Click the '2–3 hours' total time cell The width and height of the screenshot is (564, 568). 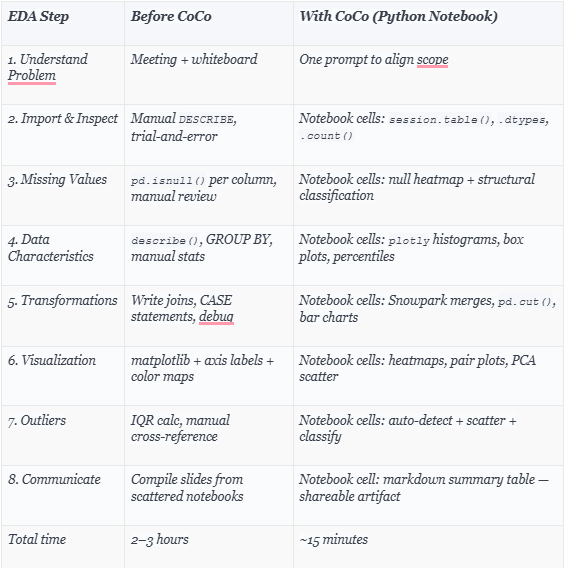coord(160,539)
